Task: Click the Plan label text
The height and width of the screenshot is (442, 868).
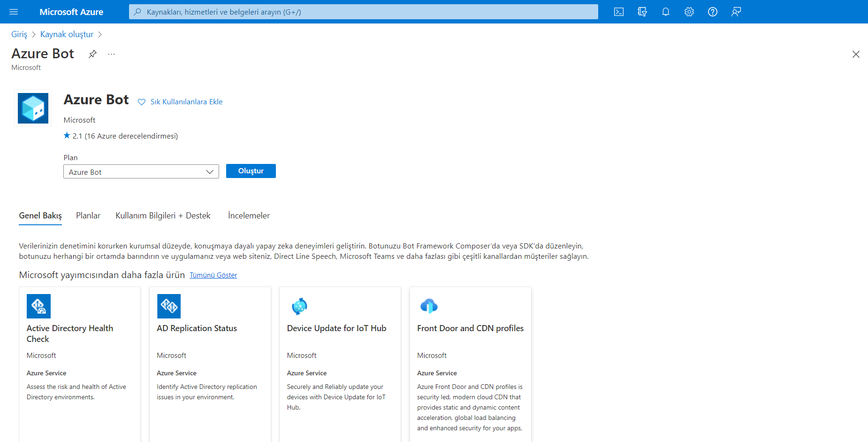Action: point(70,158)
